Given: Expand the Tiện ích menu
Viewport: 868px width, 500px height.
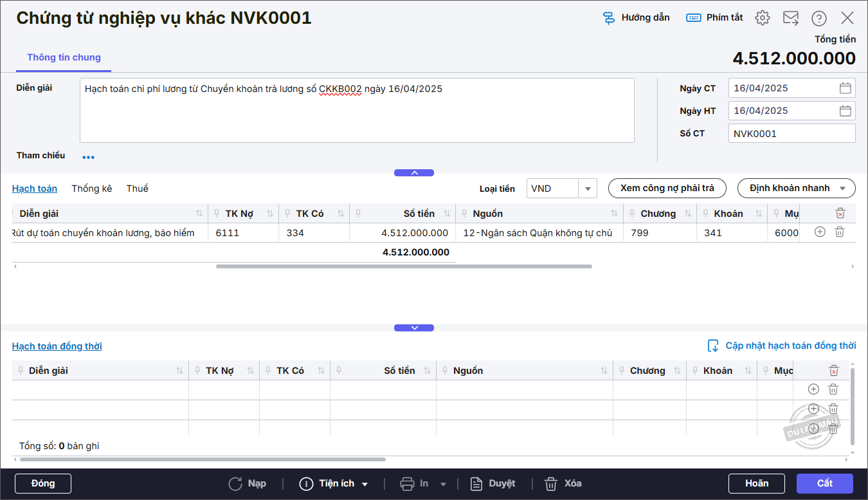Looking at the screenshot, I should pyautogui.click(x=334, y=483).
